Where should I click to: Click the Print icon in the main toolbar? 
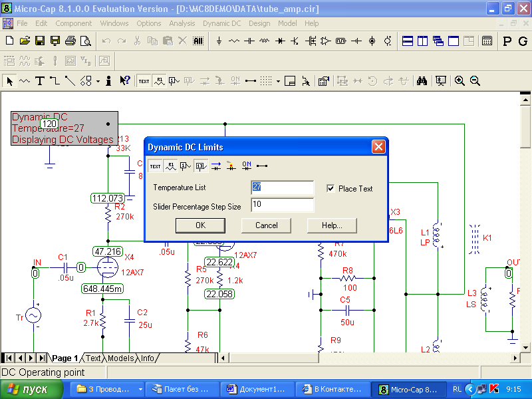(70, 41)
